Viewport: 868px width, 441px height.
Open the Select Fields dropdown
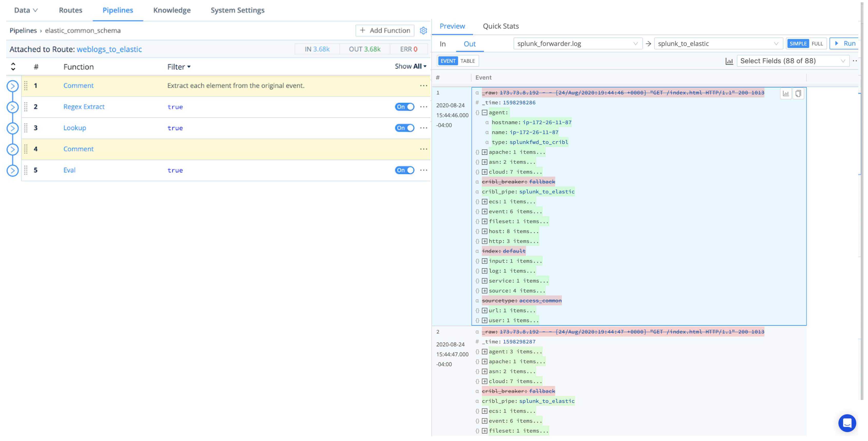[x=793, y=61]
